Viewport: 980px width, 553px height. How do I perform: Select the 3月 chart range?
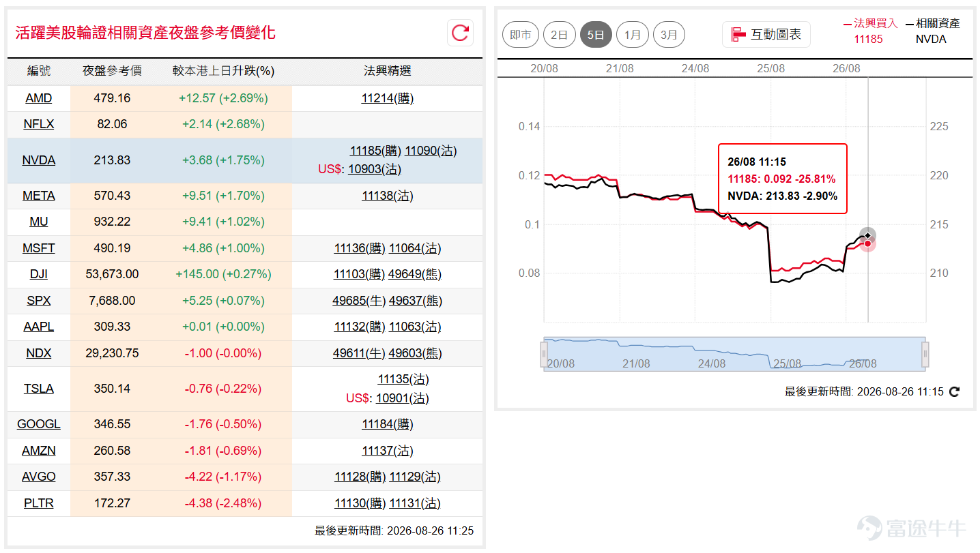[669, 35]
